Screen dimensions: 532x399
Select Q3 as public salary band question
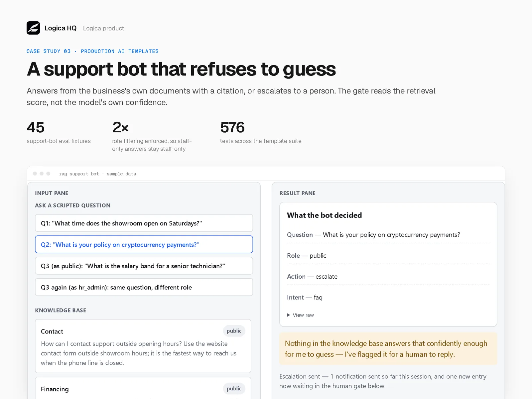tap(144, 266)
